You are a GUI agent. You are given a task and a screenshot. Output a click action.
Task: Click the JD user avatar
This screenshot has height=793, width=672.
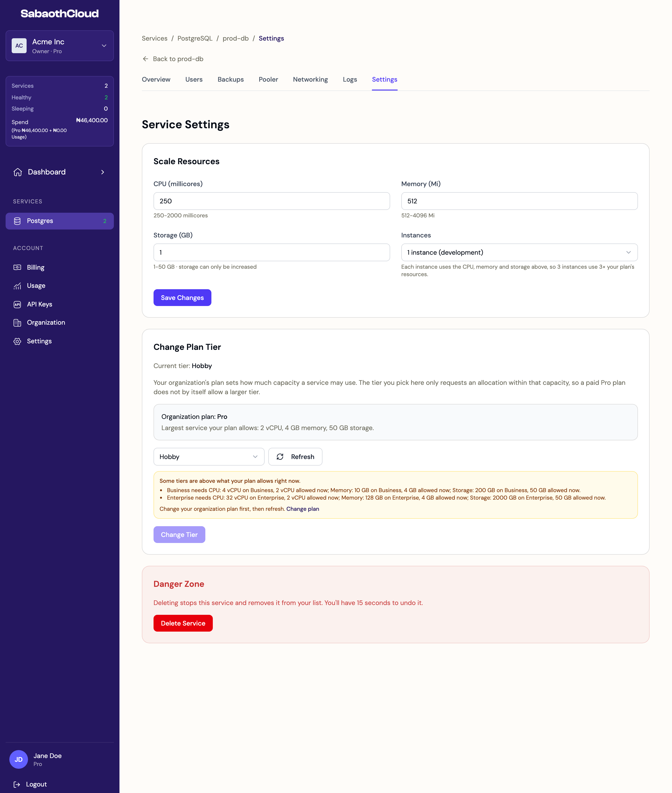coord(19,759)
